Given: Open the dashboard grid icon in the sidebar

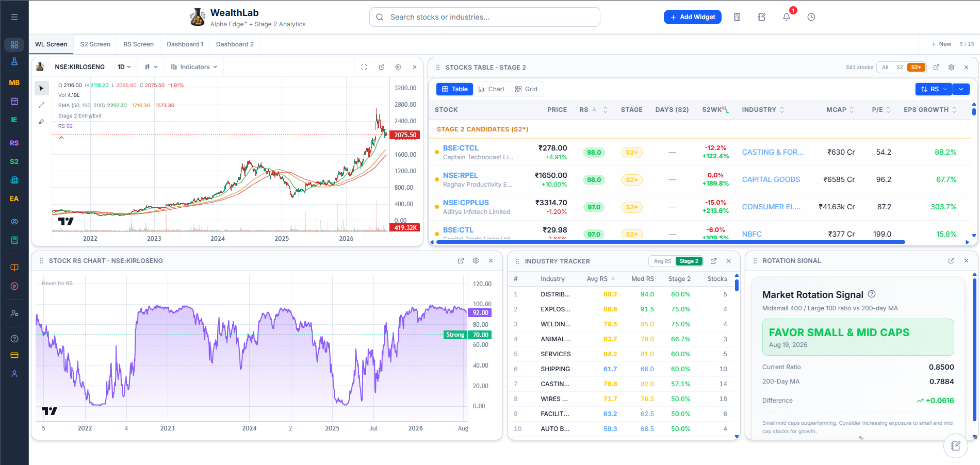Looking at the screenshot, I should [x=14, y=45].
